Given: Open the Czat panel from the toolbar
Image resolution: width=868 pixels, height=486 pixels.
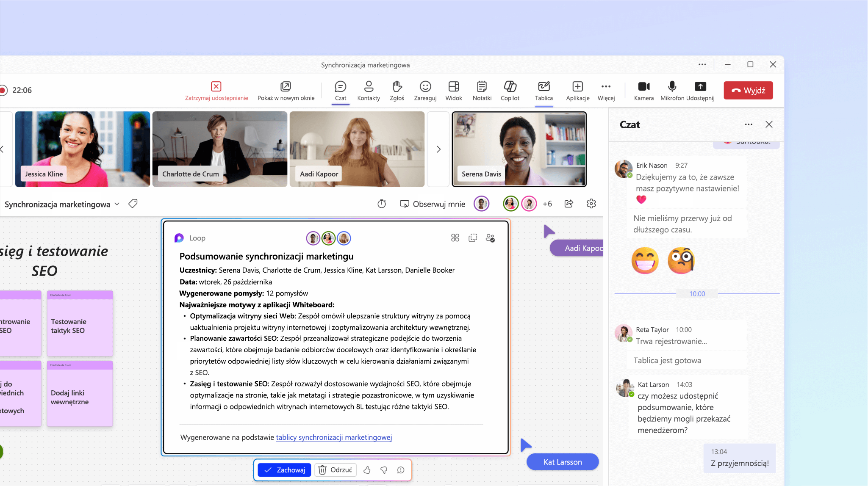Looking at the screenshot, I should [341, 91].
